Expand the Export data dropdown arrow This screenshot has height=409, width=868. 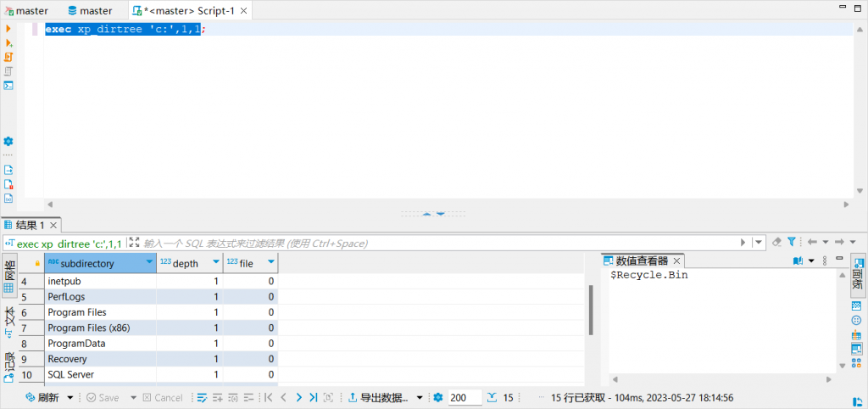coord(419,397)
